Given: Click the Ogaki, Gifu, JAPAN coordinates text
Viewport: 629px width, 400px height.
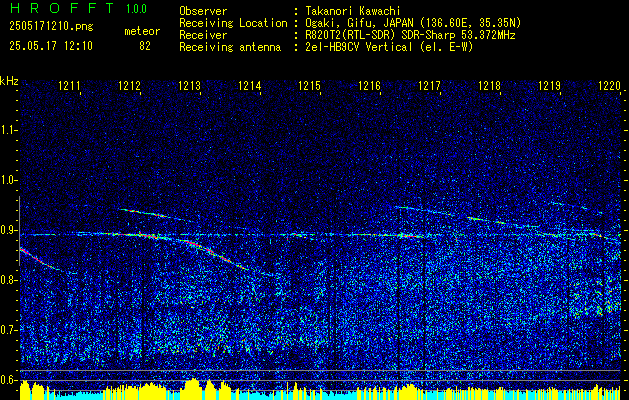Looking at the screenshot, I should tap(412, 23).
